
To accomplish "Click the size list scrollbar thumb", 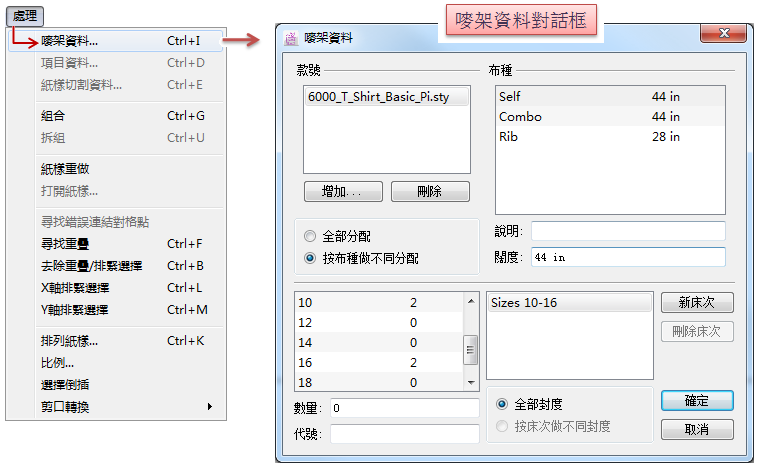I will tap(471, 350).
